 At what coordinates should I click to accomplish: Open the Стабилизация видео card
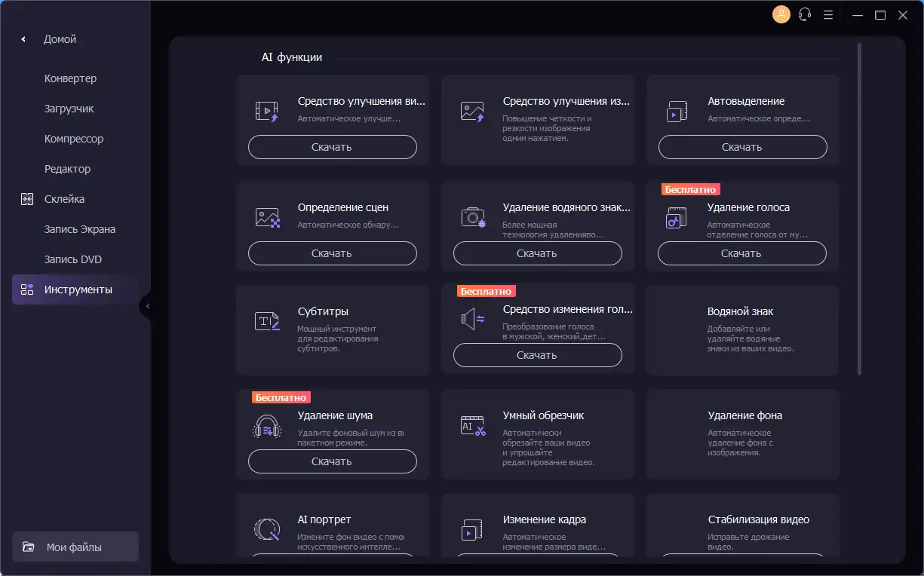(742, 525)
